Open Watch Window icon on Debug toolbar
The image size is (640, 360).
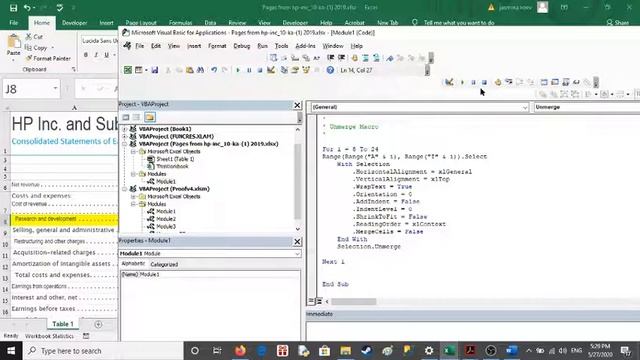pos(566,82)
